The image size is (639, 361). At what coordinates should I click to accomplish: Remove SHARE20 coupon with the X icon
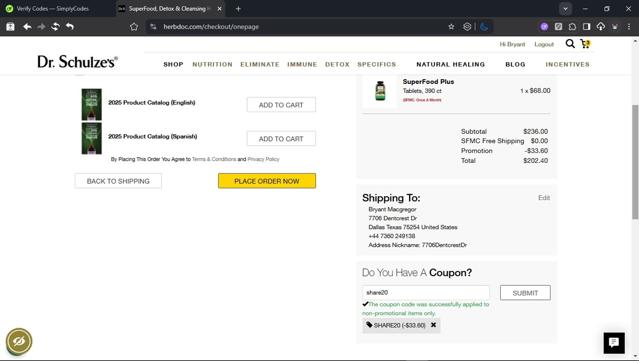coord(433,325)
